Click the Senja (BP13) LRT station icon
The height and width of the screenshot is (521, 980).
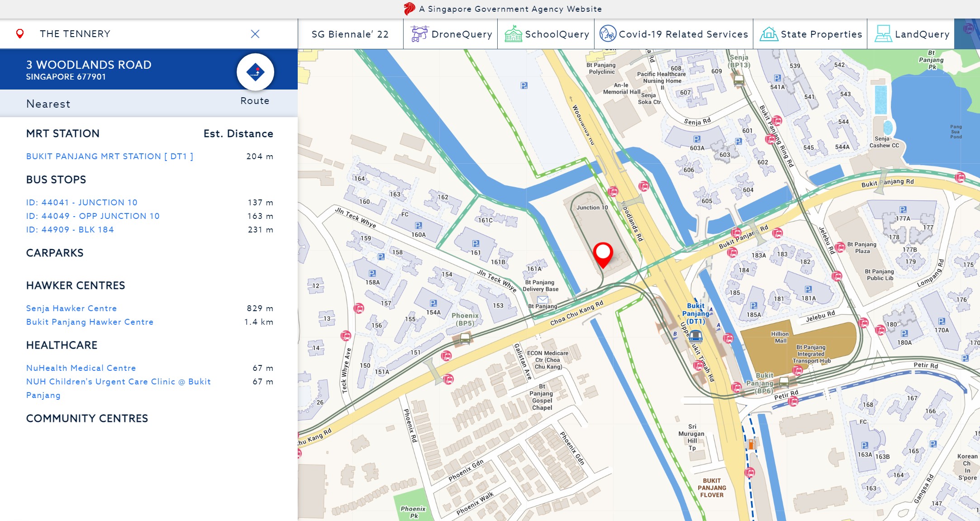point(738,81)
